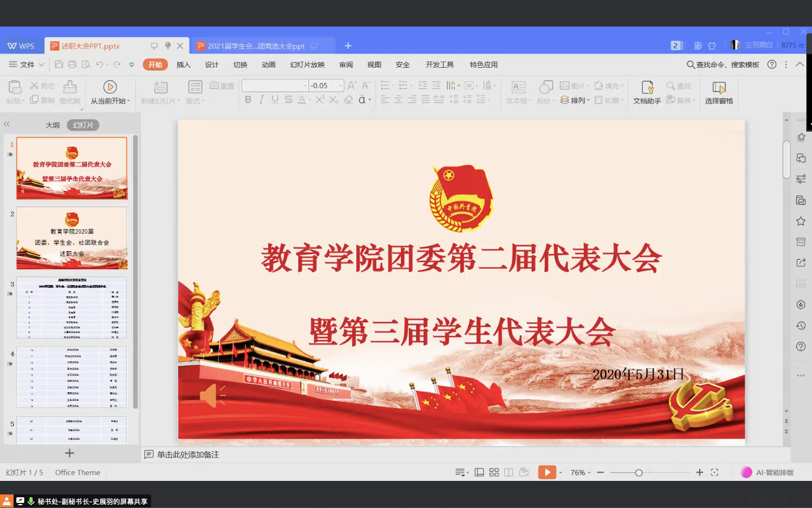812x508 pixels.
Task: Open a new document tab with plus
Action: point(348,46)
